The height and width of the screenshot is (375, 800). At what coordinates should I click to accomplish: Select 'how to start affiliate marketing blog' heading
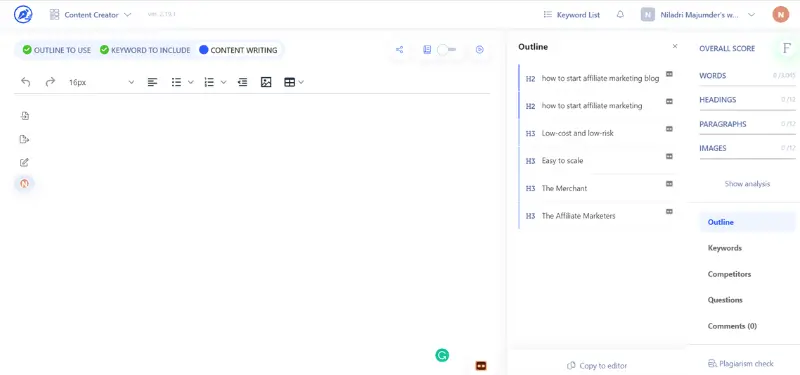pyautogui.click(x=600, y=79)
